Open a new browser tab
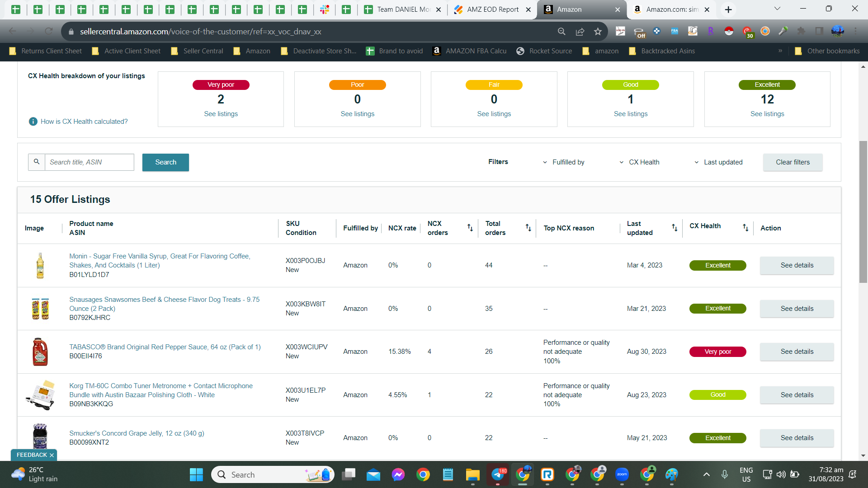Viewport: 868px width, 488px height. pos(728,9)
